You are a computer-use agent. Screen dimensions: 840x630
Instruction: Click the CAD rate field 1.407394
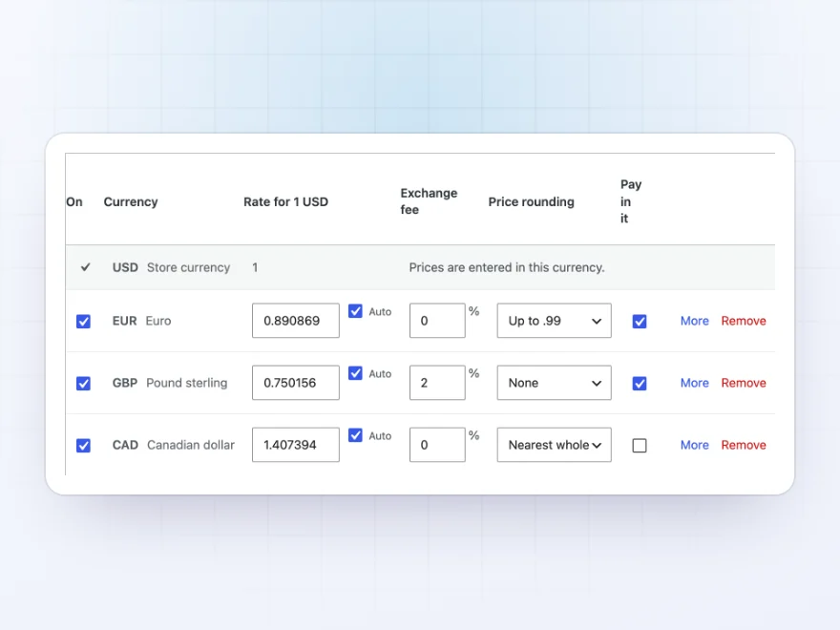tap(296, 445)
